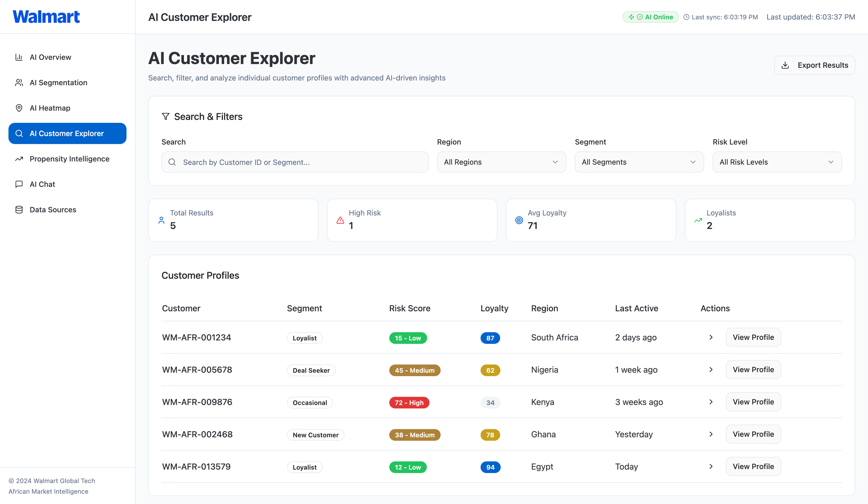This screenshot has width=868, height=504.
Task: Click the magnifier icon inside the search box
Action: coord(172,162)
